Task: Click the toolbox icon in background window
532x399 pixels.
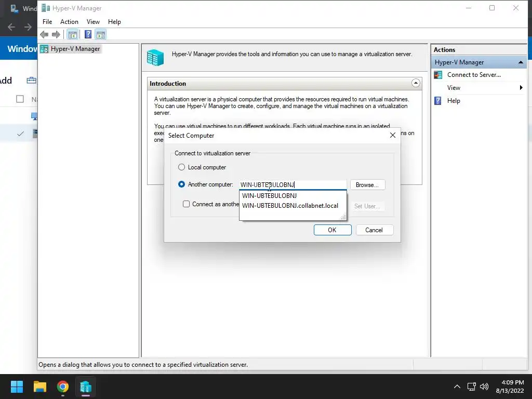Action: [x=31, y=81]
